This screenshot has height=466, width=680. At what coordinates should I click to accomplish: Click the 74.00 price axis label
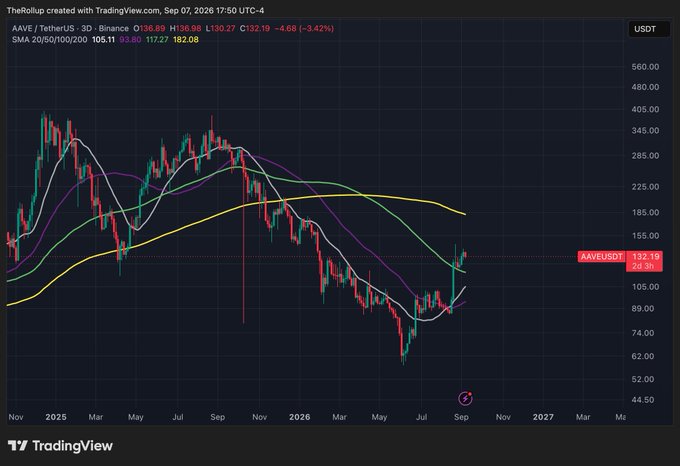(645, 333)
